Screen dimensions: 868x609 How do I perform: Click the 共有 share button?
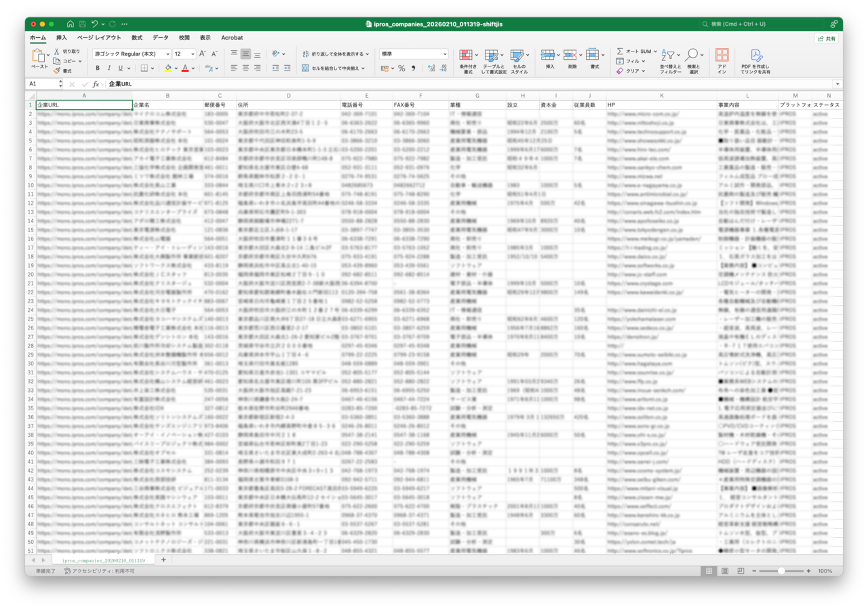click(827, 39)
